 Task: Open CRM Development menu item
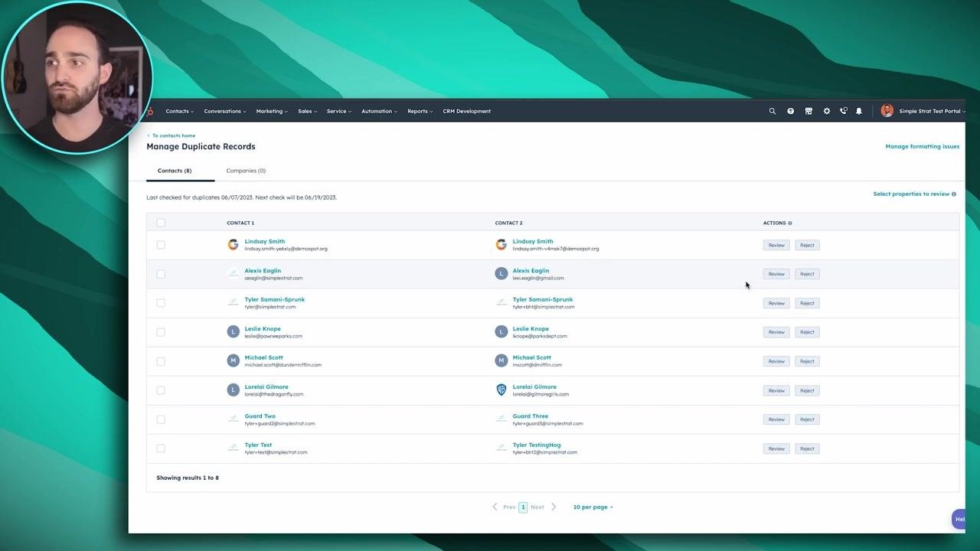(x=466, y=111)
